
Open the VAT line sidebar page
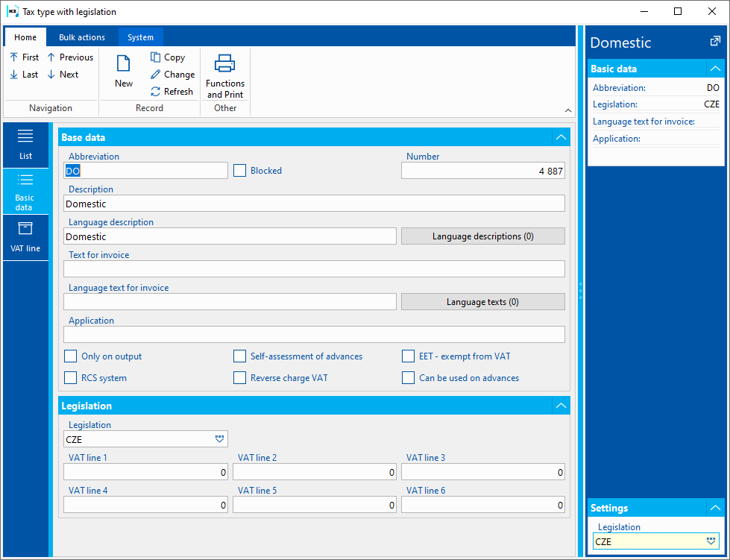click(25, 237)
